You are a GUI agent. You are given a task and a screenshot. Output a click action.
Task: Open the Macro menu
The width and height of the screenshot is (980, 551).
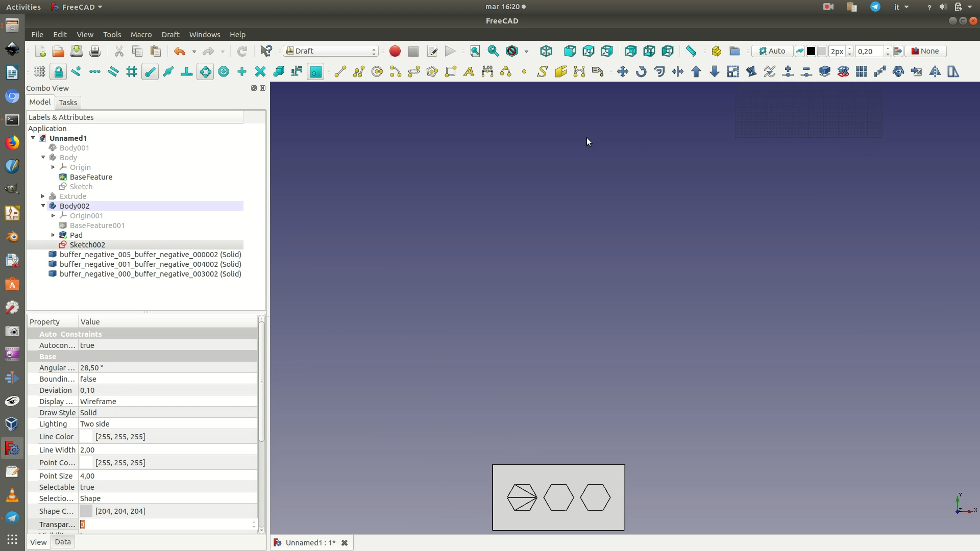tap(141, 35)
